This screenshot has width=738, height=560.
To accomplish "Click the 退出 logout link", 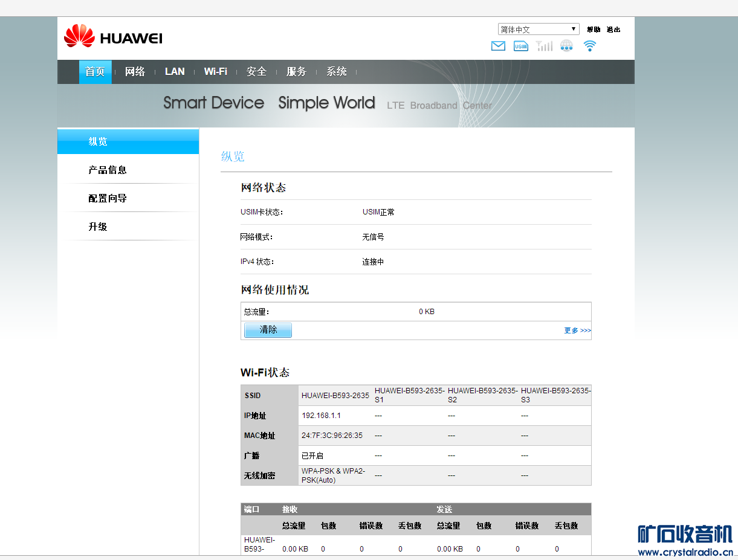I will 613,30.
